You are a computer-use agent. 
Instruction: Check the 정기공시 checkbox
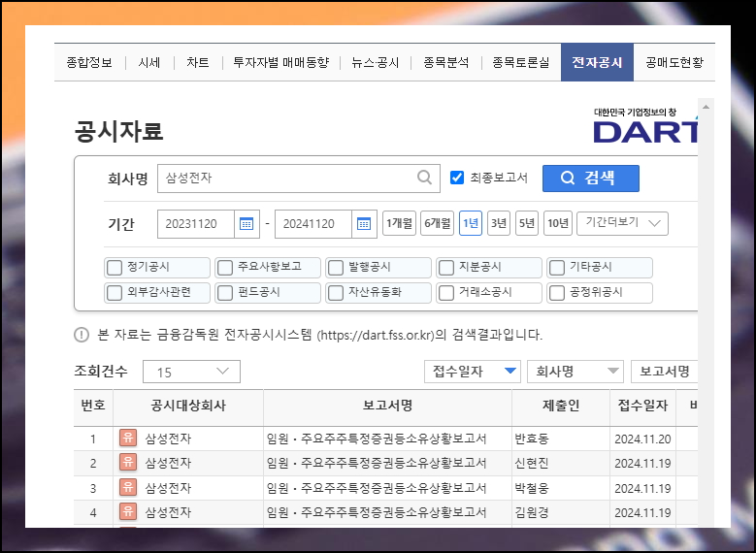[x=115, y=268]
